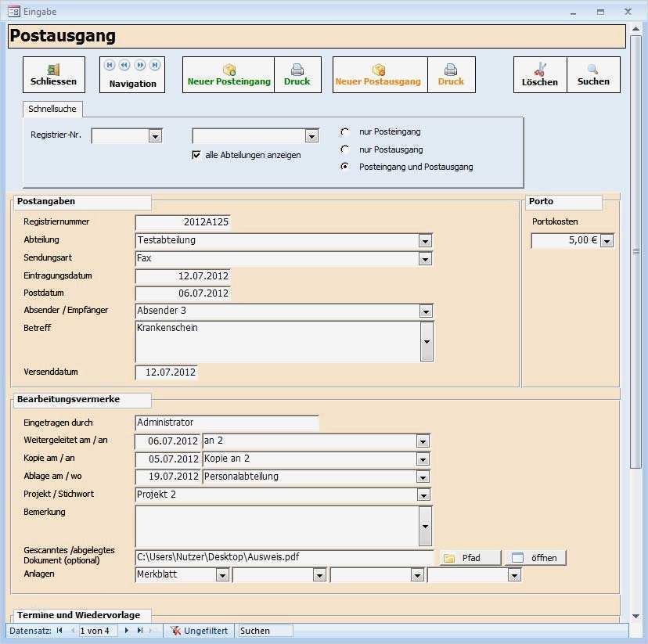648x644 pixels.
Task: Click the Ungefiltert filter indicator
Action: [200, 631]
